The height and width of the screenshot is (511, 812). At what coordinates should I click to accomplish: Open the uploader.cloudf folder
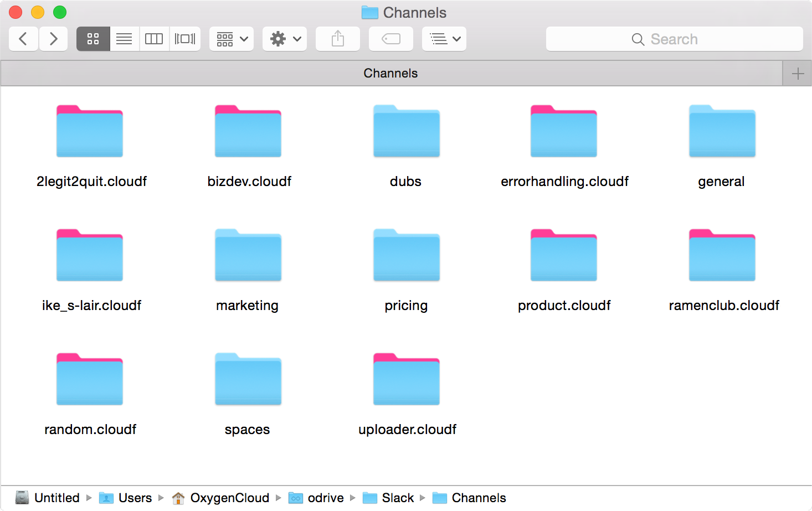point(406,379)
